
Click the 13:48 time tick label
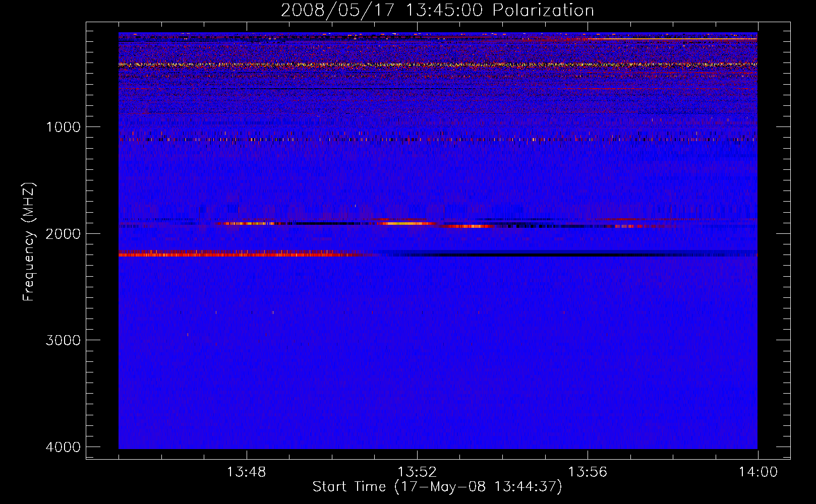247,472
